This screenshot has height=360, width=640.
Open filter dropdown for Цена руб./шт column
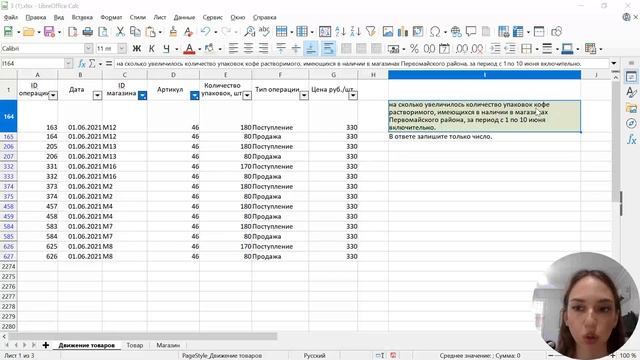(x=353, y=95)
